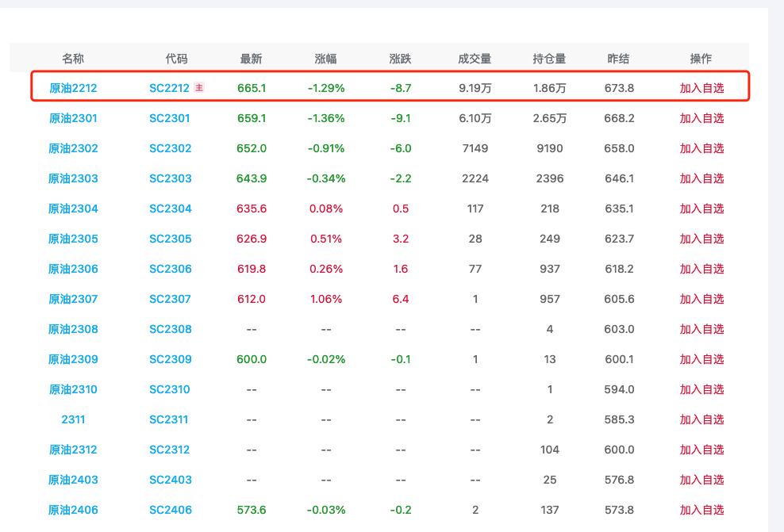Click 加入自选 for the 原油2212 row
The image size is (784, 532).
pos(701,88)
